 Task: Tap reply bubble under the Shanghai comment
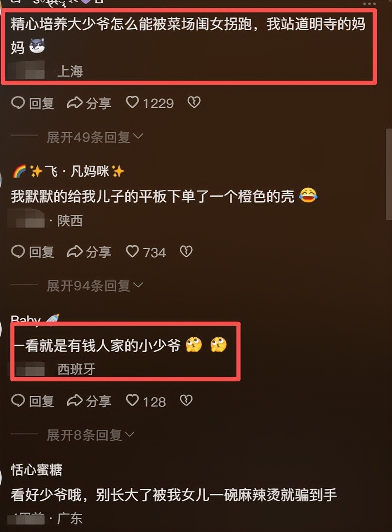pos(33,103)
